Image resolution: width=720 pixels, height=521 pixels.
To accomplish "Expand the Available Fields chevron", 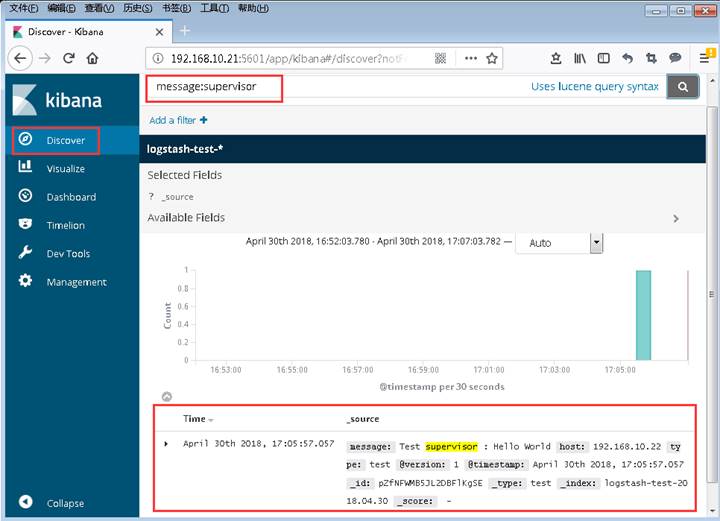I will click(675, 218).
